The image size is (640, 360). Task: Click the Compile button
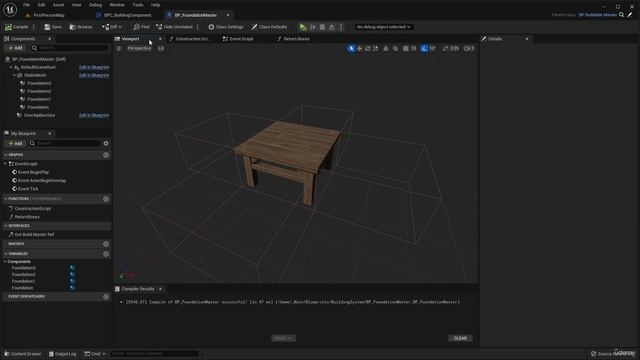(17, 27)
